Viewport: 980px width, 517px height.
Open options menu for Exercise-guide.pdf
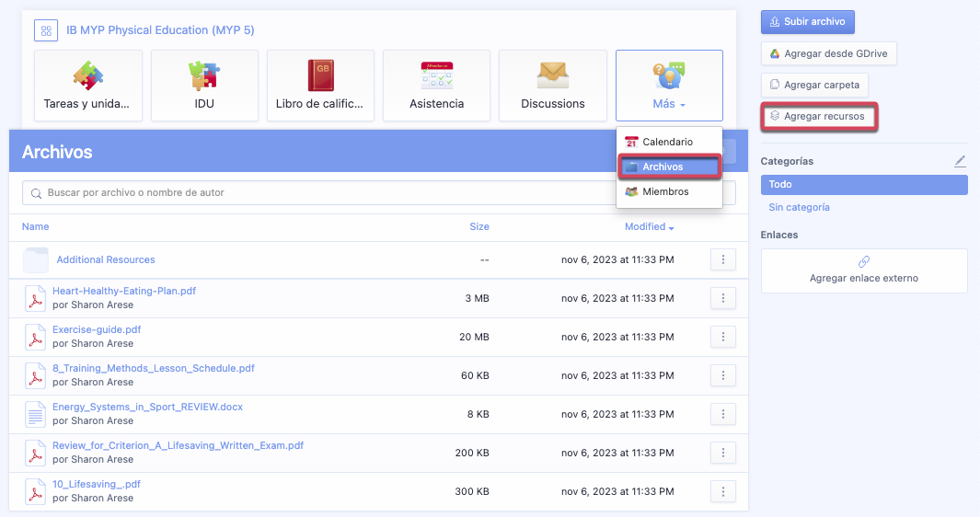pos(722,337)
